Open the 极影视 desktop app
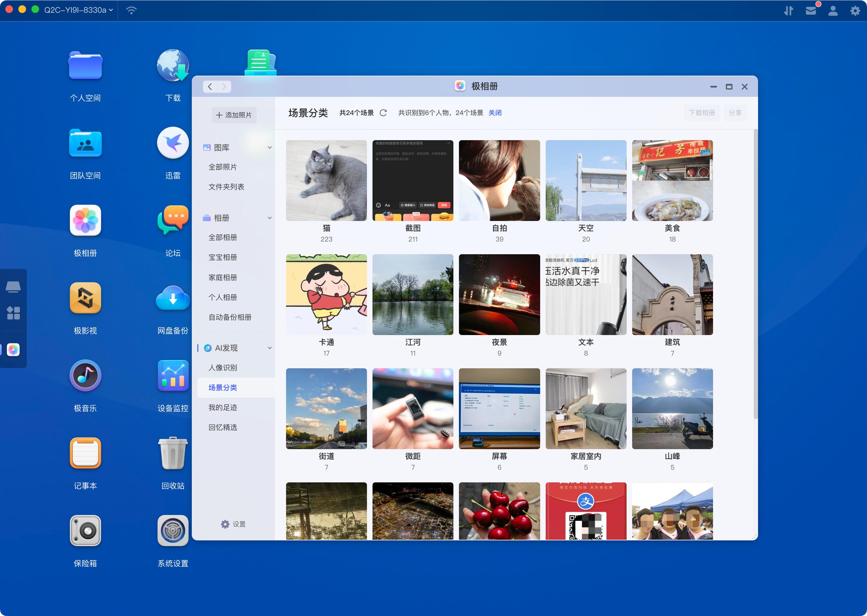 click(x=85, y=298)
